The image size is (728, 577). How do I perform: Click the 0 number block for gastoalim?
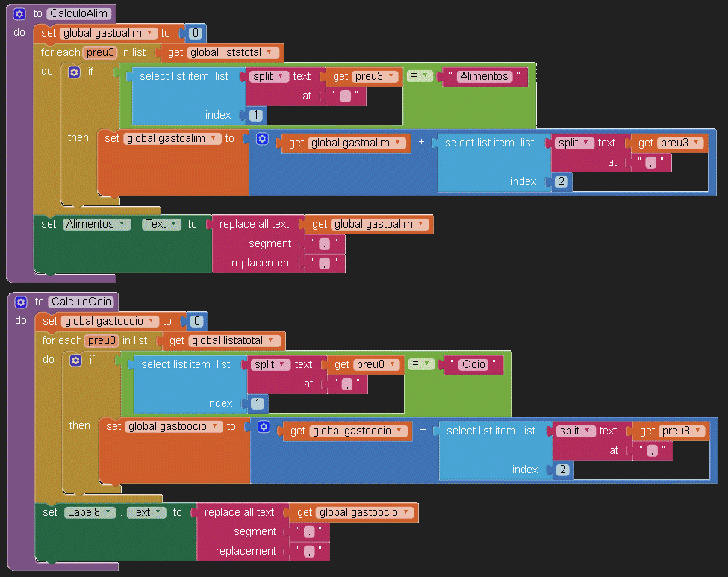[196, 33]
